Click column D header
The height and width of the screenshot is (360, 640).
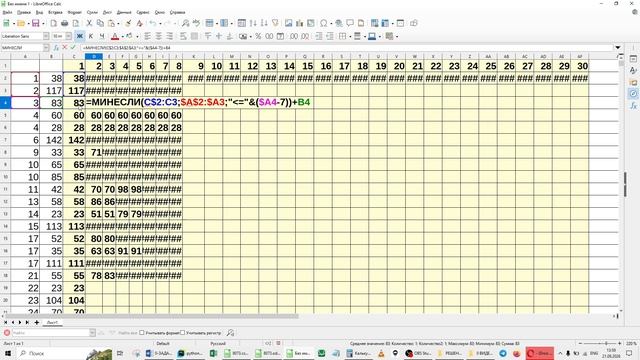tap(94, 56)
